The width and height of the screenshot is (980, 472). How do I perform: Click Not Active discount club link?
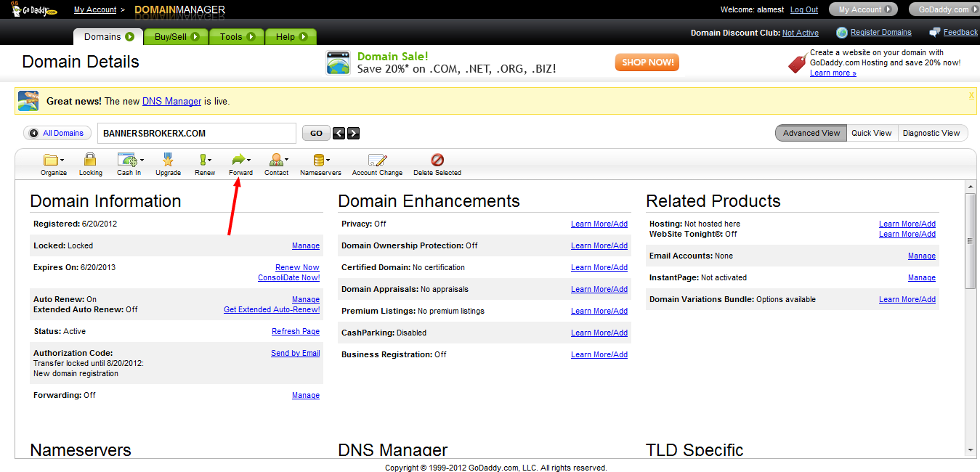click(x=801, y=33)
